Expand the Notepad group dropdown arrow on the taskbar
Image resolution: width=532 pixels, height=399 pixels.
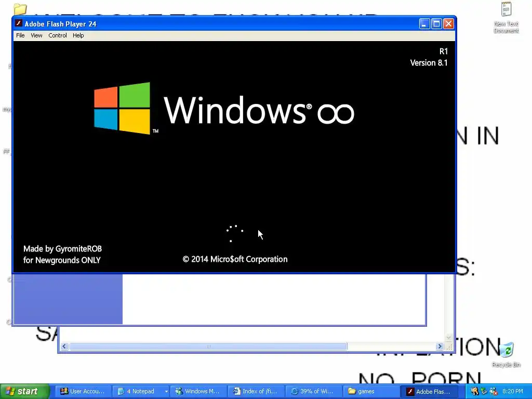tap(166, 391)
